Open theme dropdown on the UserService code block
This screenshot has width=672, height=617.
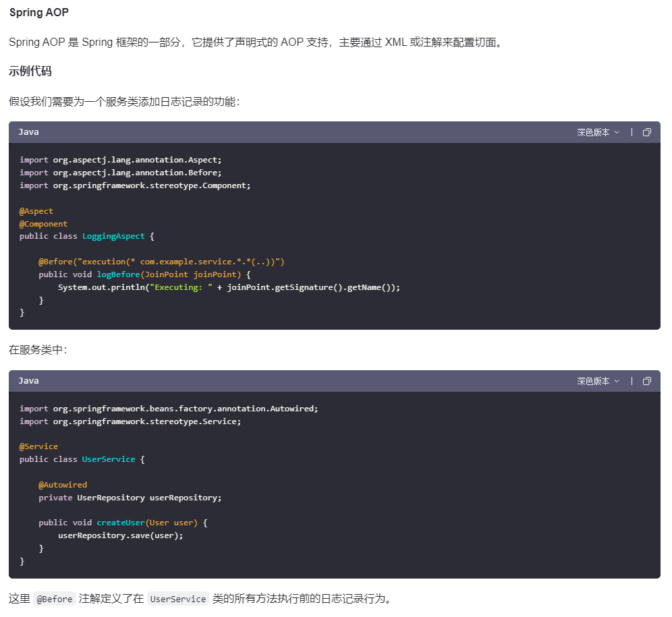598,381
